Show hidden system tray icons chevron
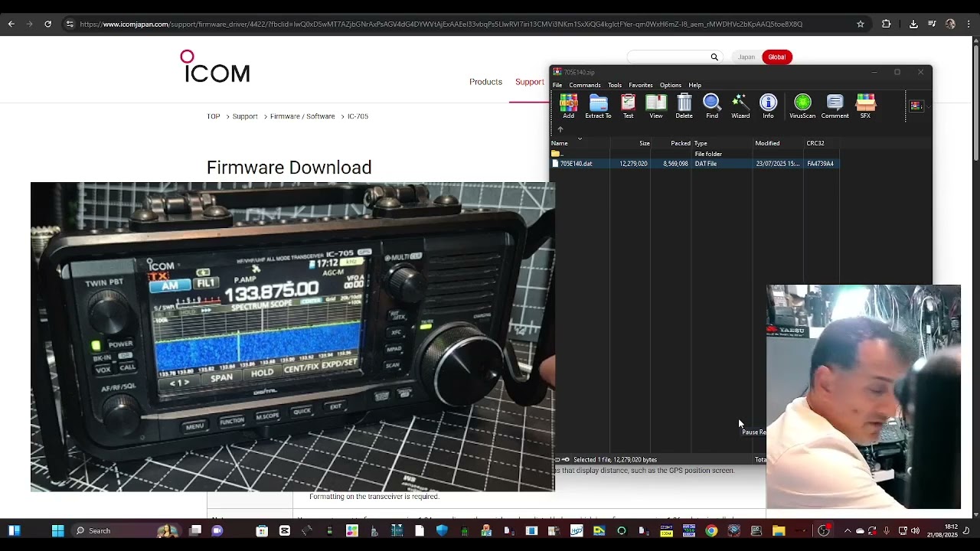The height and width of the screenshot is (551, 980). click(847, 530)
